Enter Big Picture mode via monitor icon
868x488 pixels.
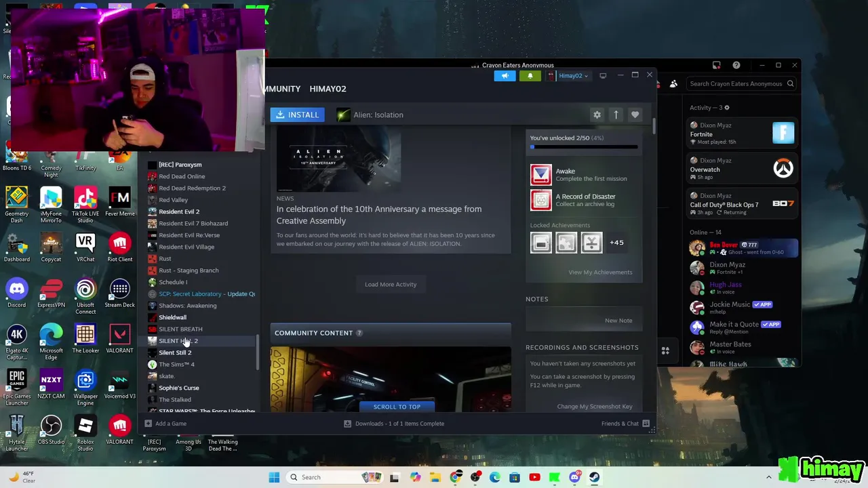[603, 75]
